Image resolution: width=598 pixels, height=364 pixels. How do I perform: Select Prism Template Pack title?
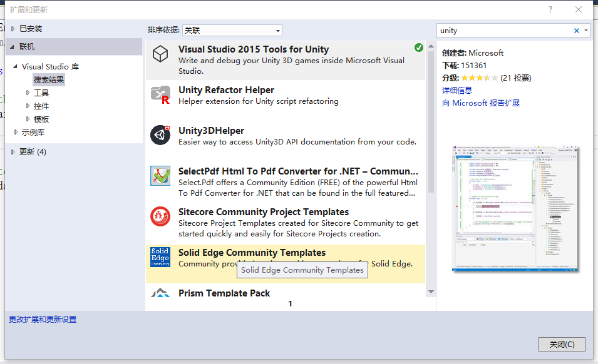pyautogui.click(x=224, y=293)
